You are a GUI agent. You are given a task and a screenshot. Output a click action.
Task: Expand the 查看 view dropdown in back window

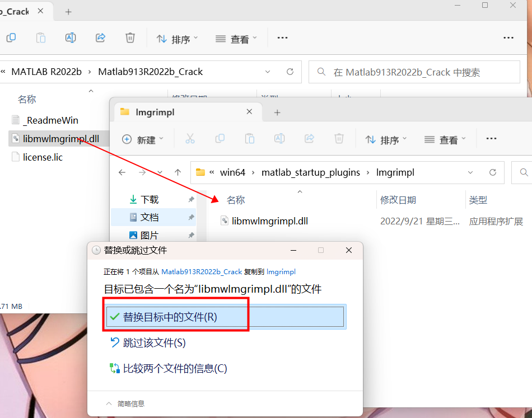click(236, 39)
